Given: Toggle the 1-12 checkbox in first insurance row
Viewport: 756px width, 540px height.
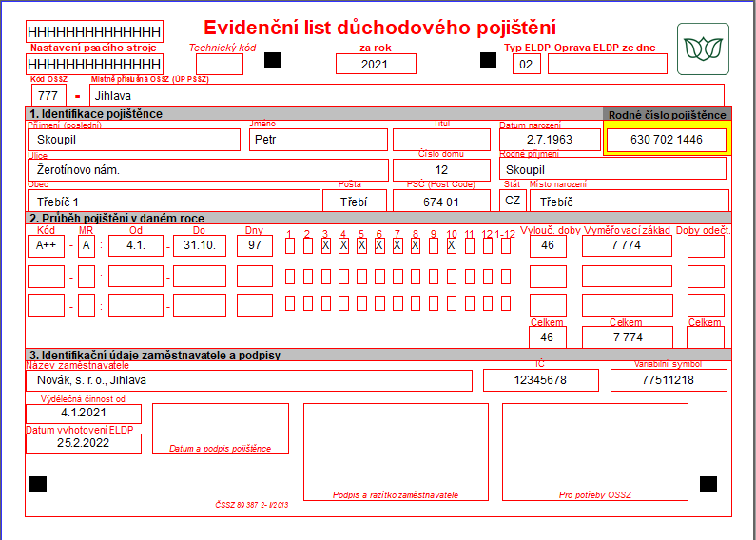Looking at the screenshot, I should click(506, 246).
